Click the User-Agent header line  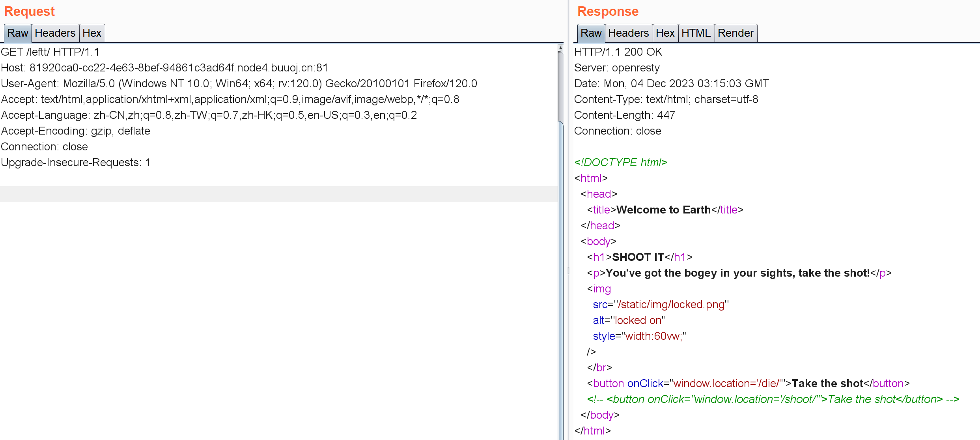(x=239, y=84)
